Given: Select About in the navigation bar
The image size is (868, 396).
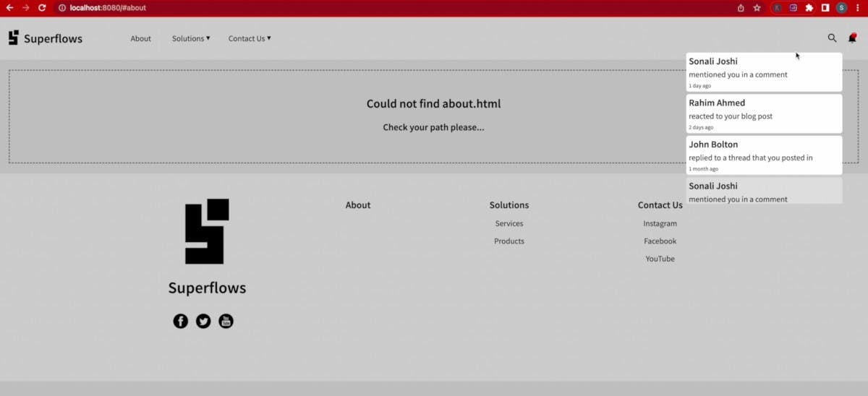Looking at the screenshot, I should (x=141, y=38).
